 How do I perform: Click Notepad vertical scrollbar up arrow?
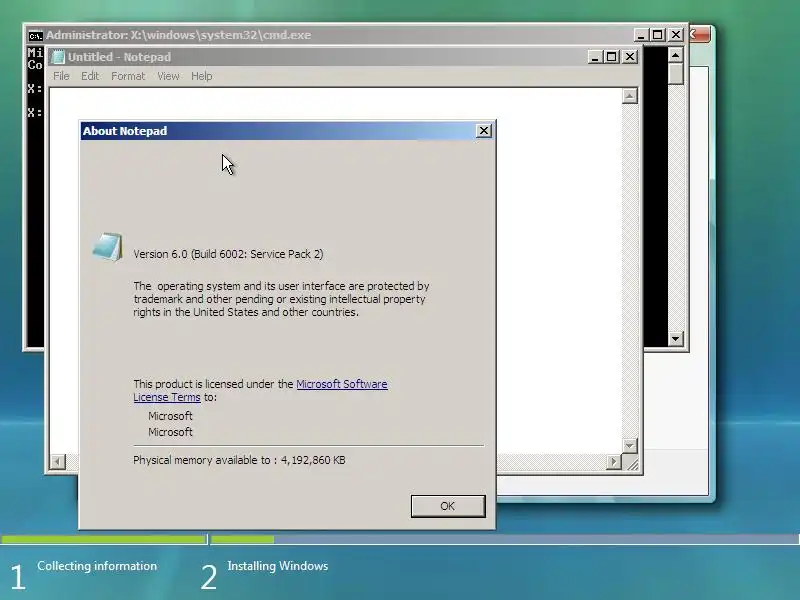point(630,96)
